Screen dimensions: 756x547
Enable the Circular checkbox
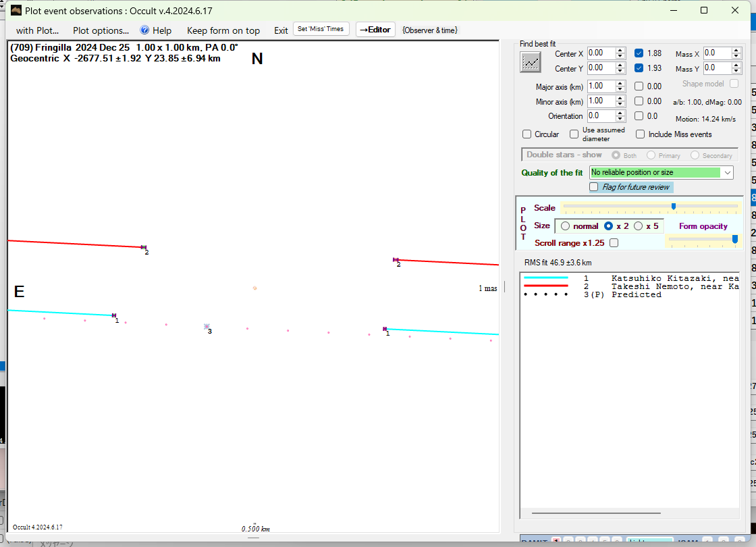(527, 134)
